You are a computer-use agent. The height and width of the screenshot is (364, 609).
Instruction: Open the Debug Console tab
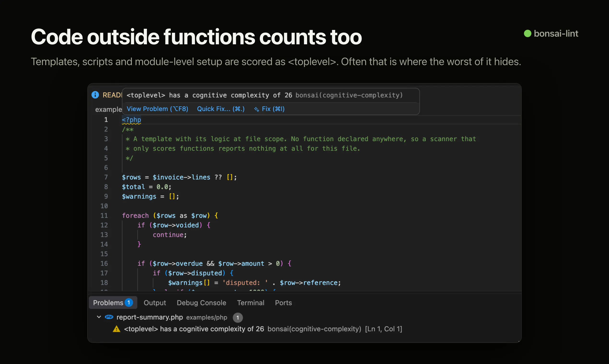pos(201,303)
